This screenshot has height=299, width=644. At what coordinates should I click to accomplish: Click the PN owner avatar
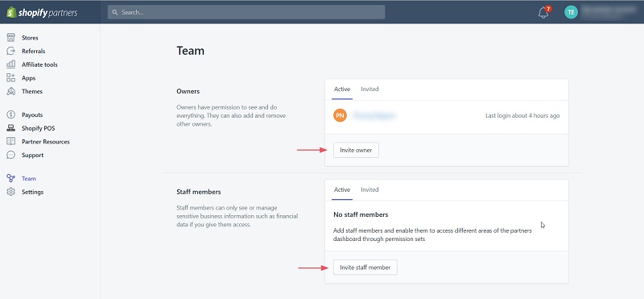pyautogui.click(x=340, y=115)
